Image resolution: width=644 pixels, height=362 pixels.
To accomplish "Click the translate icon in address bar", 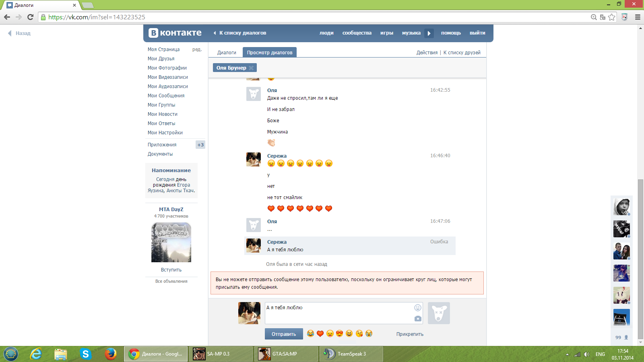I will [x=603, y=17].
